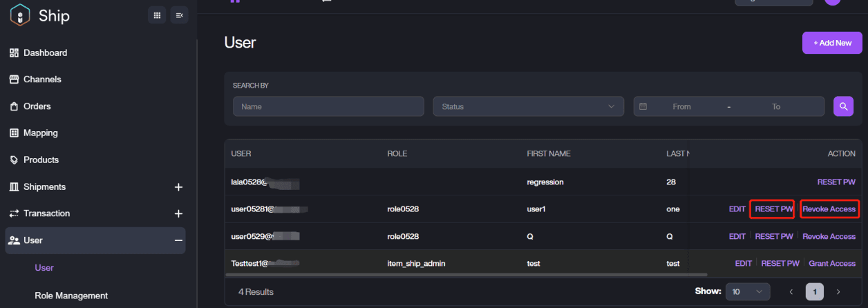This screenshot has height=308, width=868.
Task: Click the next page arrow in pagination
Action: [838, 292]
